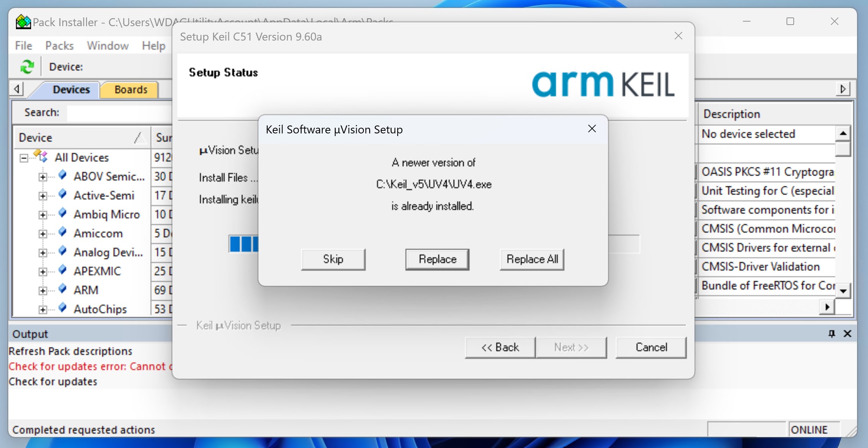Click the Pack Installer app icon in title bar
The width and height of the screenshot is (868, 448).
23,22
